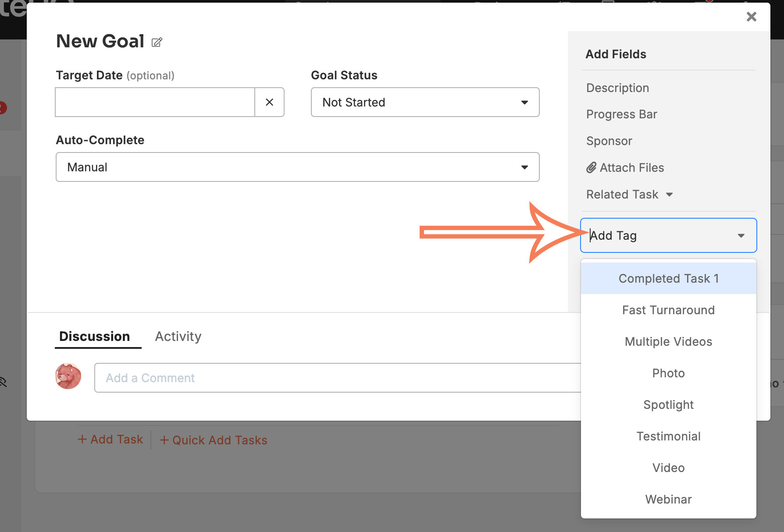This screenshot has width=784, height=532.
Task: Close the New Goal dialog
Action: pyautogui.click(x=752, y=17)
